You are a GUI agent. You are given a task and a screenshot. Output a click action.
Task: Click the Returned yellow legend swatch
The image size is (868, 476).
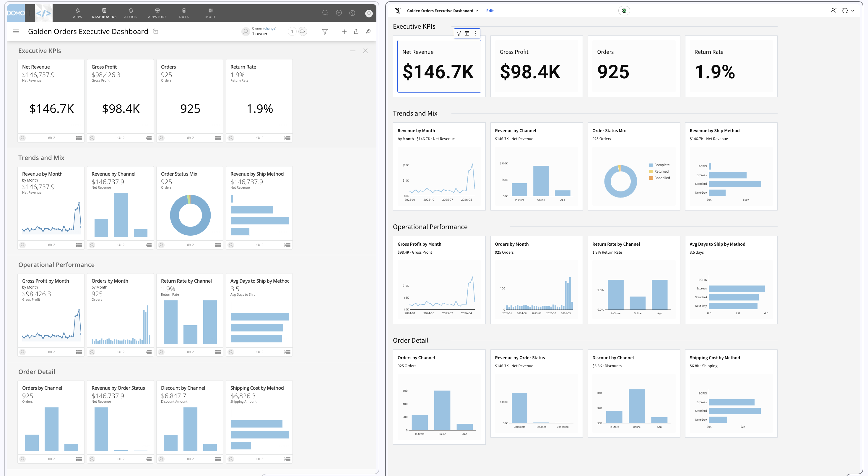[651, 171]
